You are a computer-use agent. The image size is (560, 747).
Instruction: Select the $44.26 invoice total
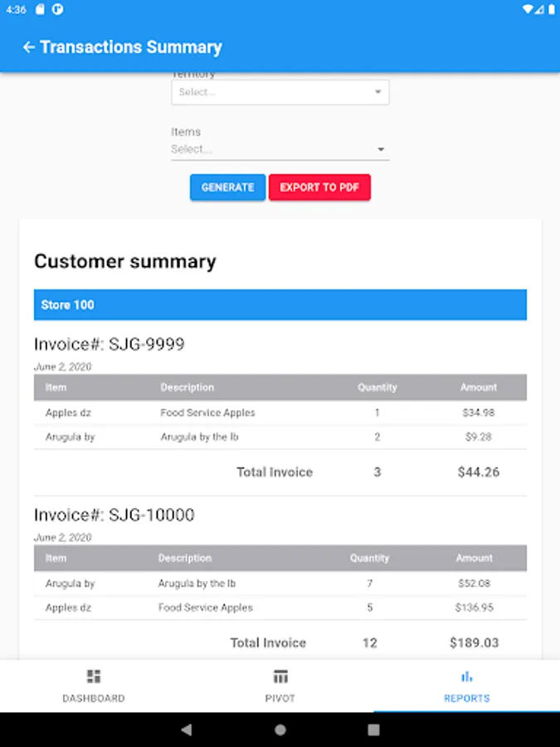coord(478,472)
